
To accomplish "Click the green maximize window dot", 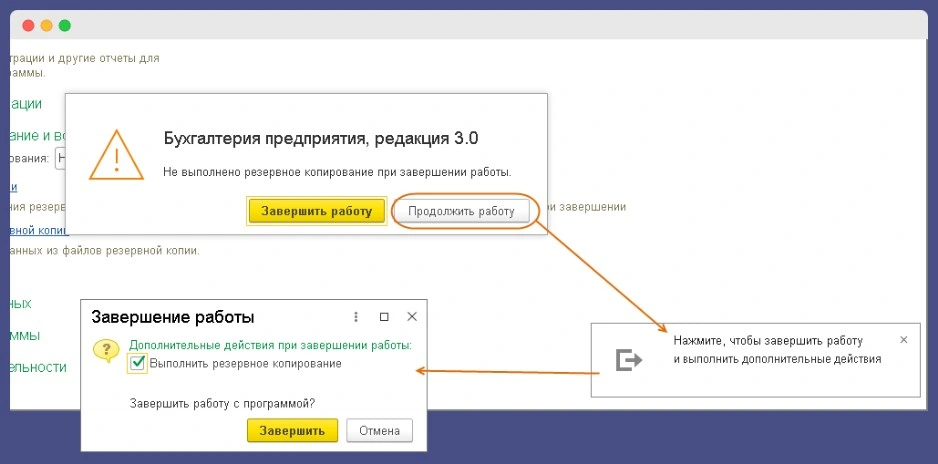I will (65, 25).
